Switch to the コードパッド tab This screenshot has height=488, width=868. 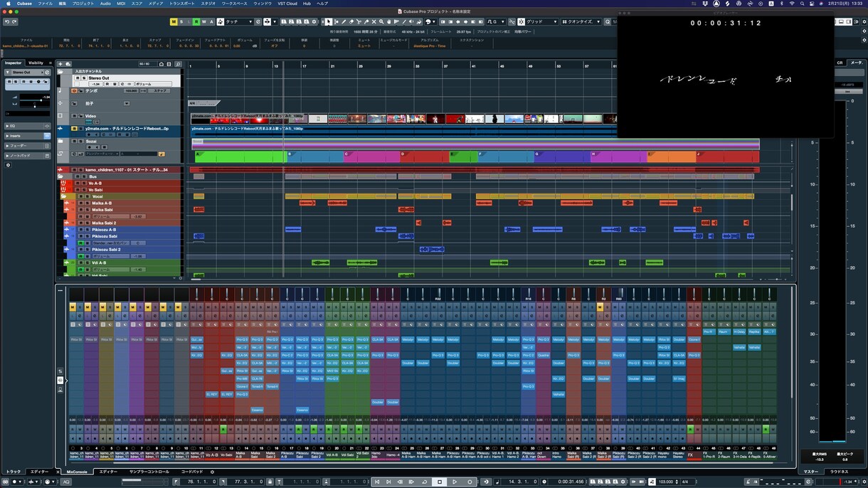tap(192, 472)
